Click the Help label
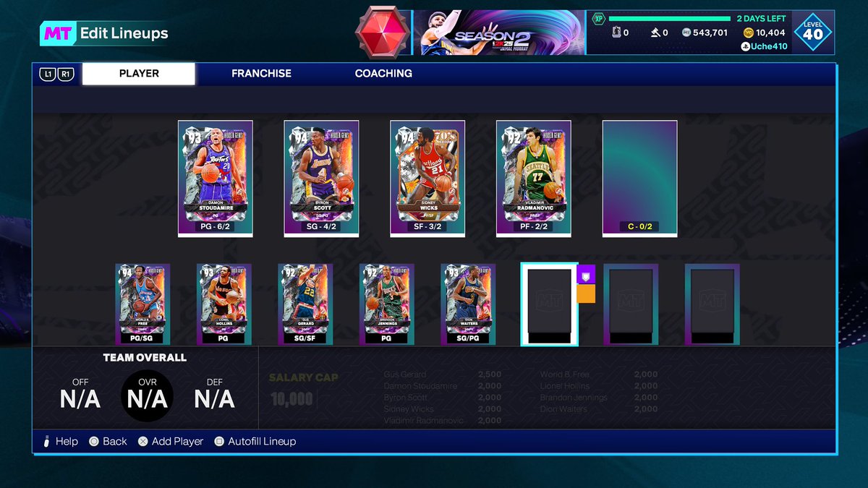This screenshot has height=488, width=868. [x=67, y=441]
